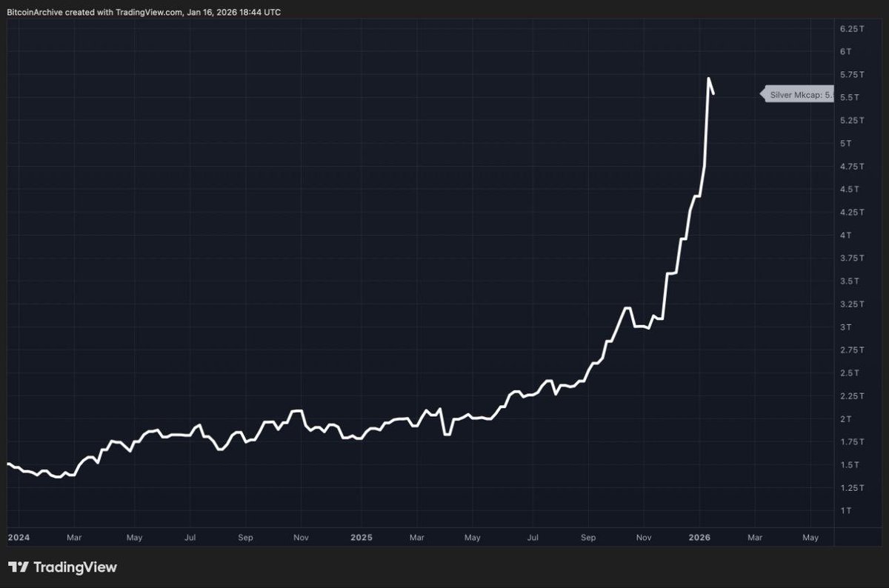Image resolution: width=889 pixels, height=588 pixels.
Task: Click the May label near the axis end
Action: [x=810, y=537]
